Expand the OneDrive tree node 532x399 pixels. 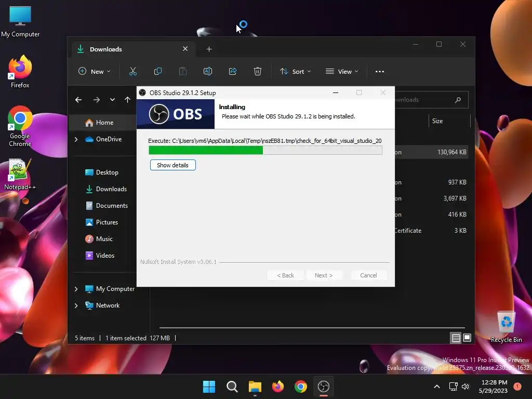(x=76, y=139)
